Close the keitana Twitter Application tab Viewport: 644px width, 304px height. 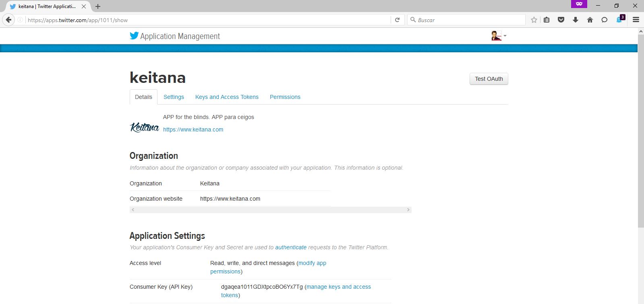pos(84,6)
